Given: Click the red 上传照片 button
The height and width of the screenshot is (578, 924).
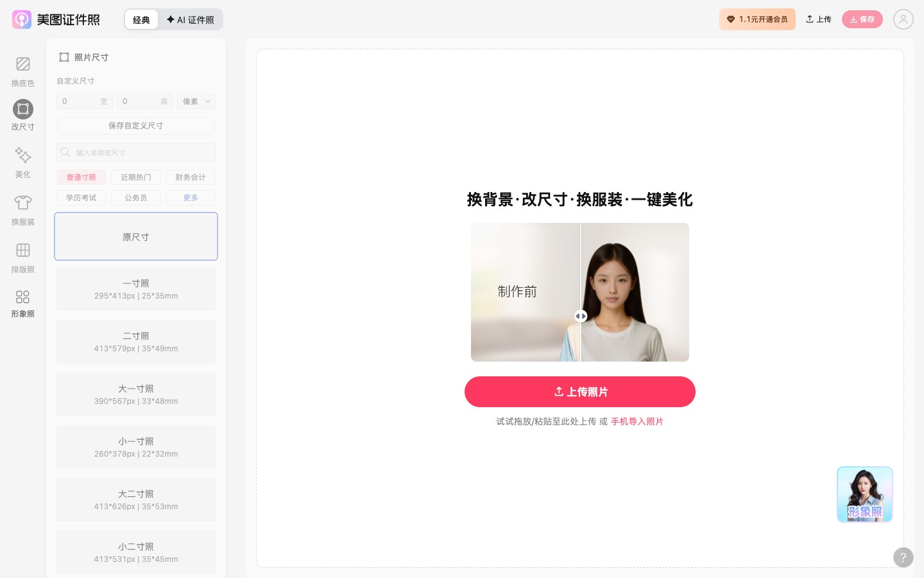Looking at the screenshot, I should point(580,392).
